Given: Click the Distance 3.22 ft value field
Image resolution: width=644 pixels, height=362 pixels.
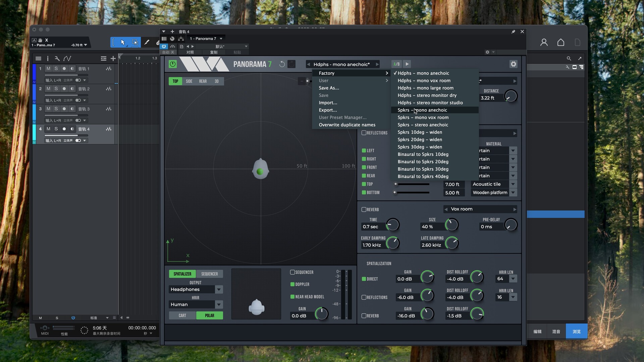Looking at the screenshot, I should click(491, 98).
